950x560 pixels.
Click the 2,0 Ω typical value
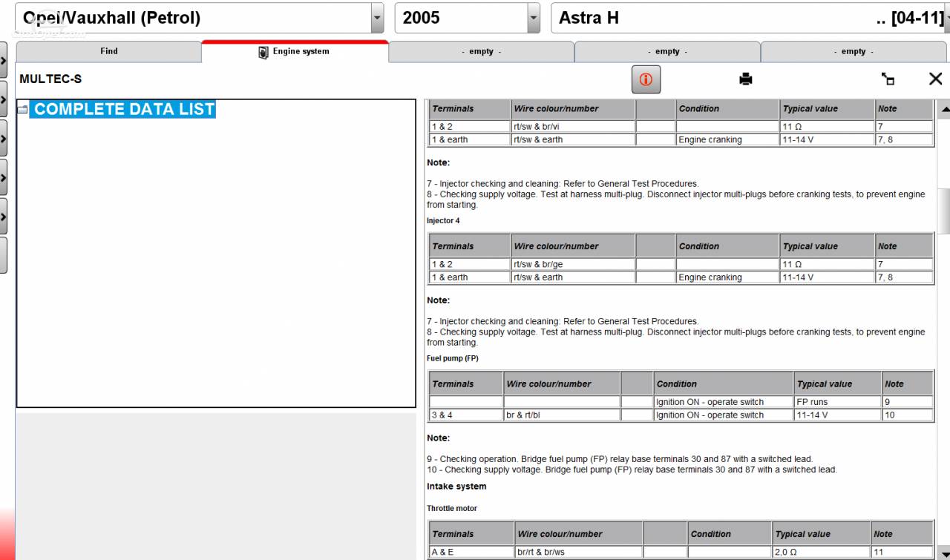pos(822,552)
